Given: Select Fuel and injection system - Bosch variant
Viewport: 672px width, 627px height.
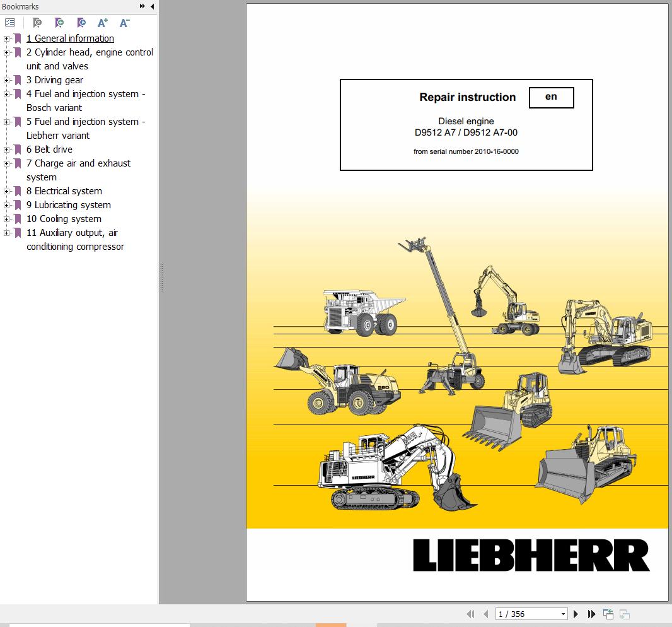Looking at the screenshot, I should [x=86, y=101].
